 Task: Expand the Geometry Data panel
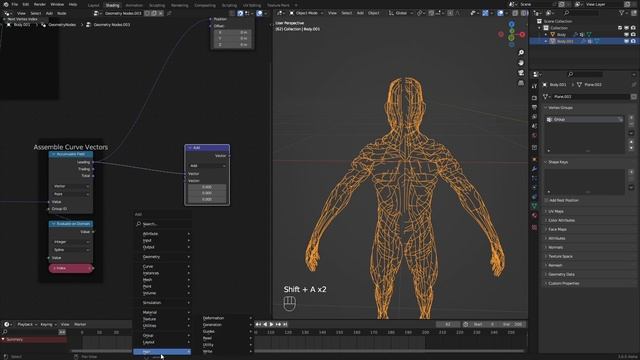pos(561,274)
